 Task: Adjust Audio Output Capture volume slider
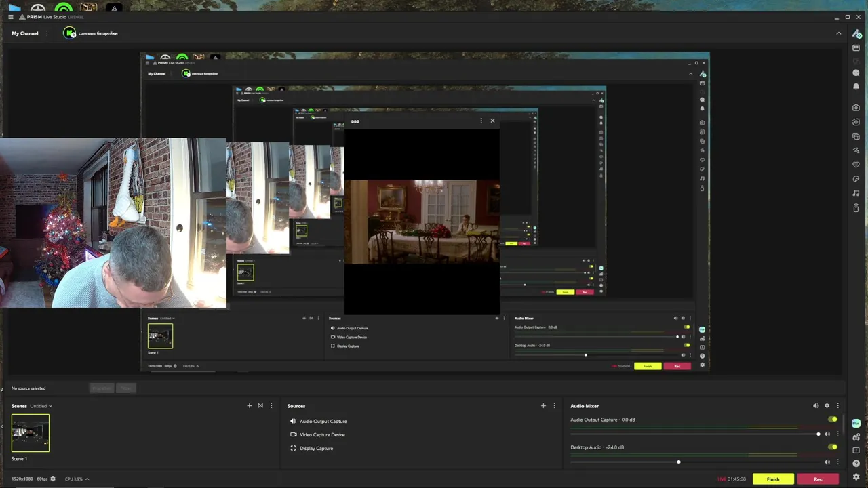[694, 434]
